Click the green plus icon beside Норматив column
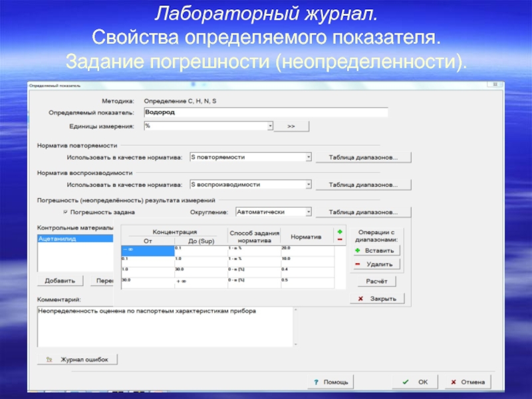 340,231
